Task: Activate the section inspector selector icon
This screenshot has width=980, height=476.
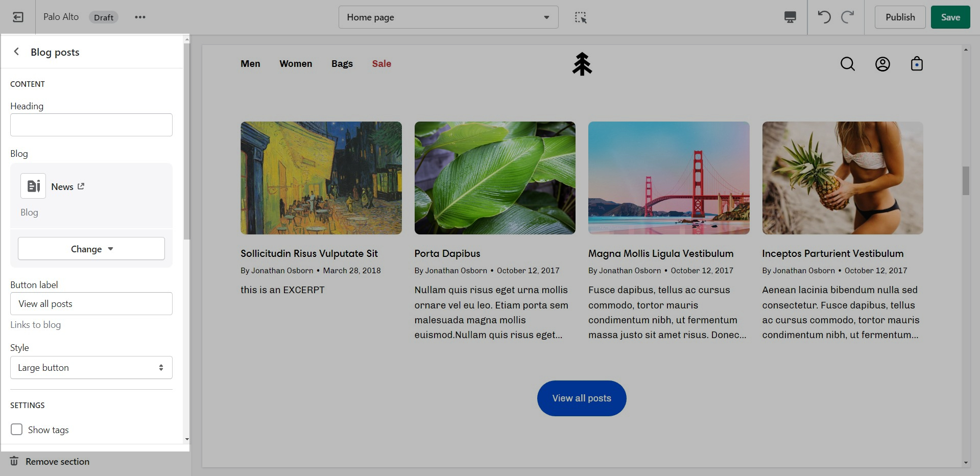Action: pyautogui.click(x=581, y=17)
